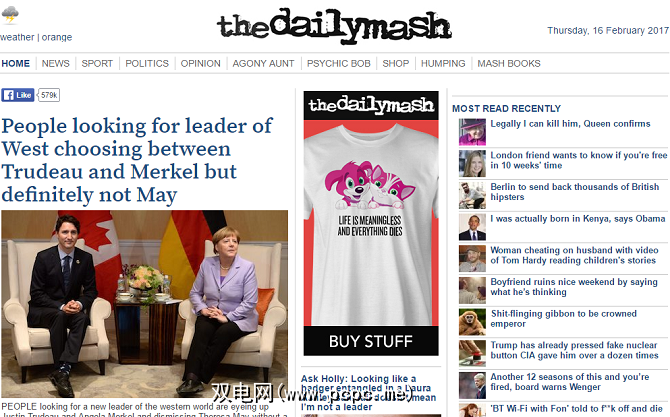Click the Trudeau and Merkel photo
The width and height of the screenshot is (670, 417).
[x=144, y=304]
